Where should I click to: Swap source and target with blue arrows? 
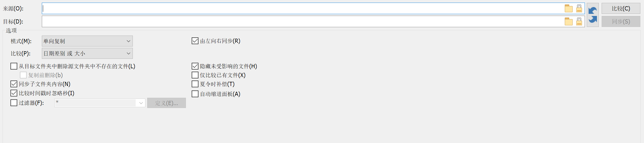[592, 15]
